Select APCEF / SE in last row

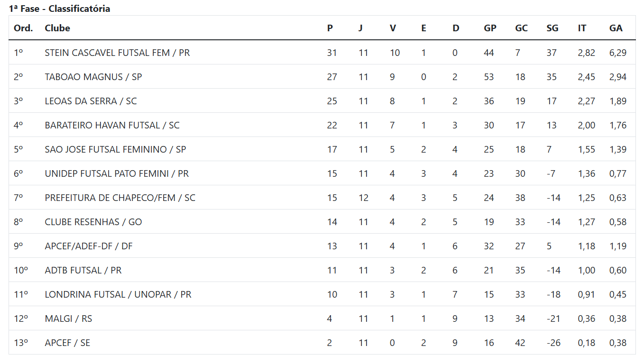click(x=67, y=343)
